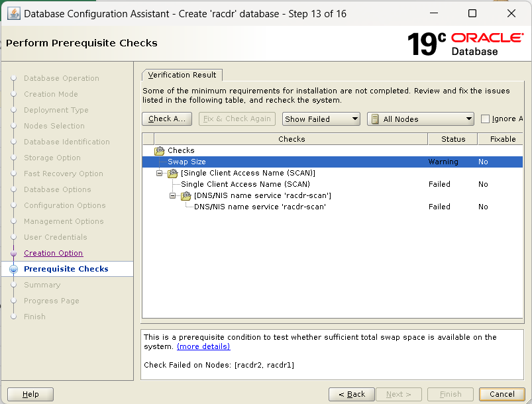Screen dimensions: 532x404
Task: Click the Check Again button
Action: coord(167,119)
